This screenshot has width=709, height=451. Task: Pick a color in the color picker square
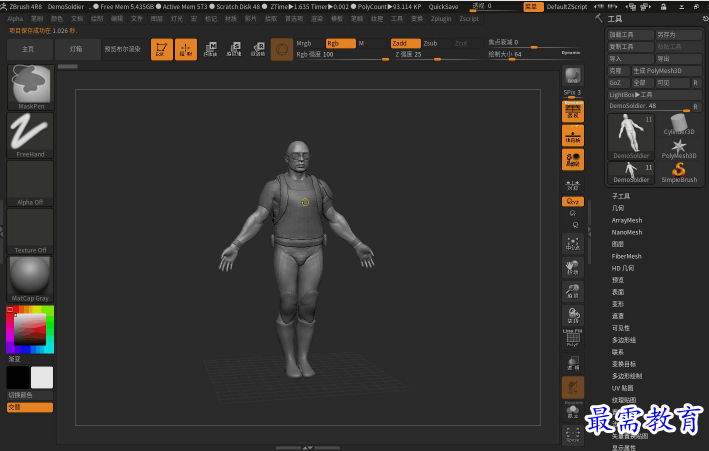tap(29, 328)
